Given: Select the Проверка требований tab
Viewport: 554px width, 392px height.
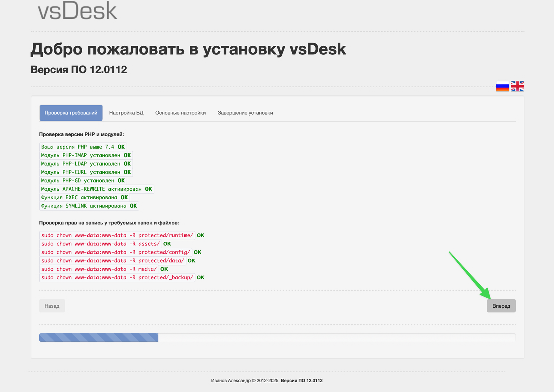Looking at the screenshot, I should click(x=71, y=113).
